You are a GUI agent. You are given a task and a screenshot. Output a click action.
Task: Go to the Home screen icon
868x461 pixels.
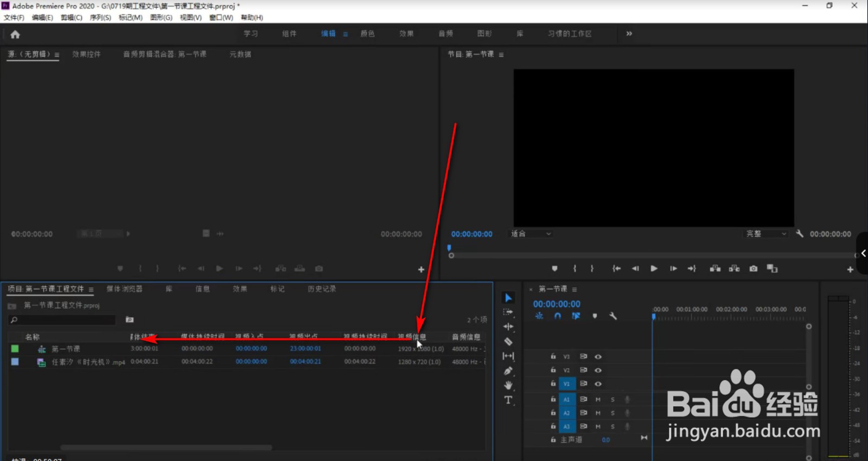click(x=15, y=34)
